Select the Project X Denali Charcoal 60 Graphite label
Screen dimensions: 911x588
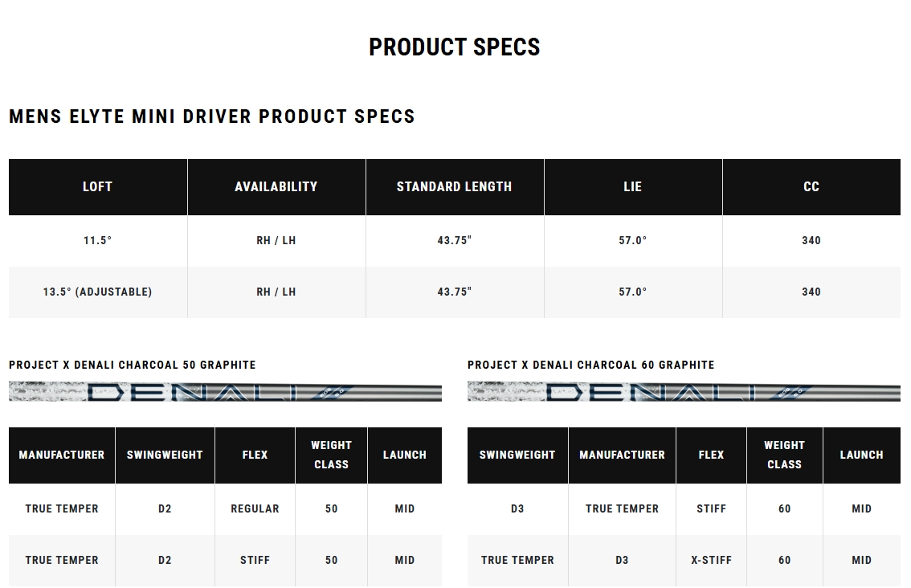click(x=591, y=365)
